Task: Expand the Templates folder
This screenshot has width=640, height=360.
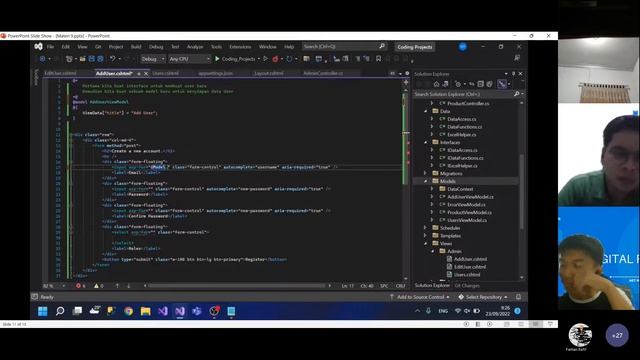Action: pos(425,236)
